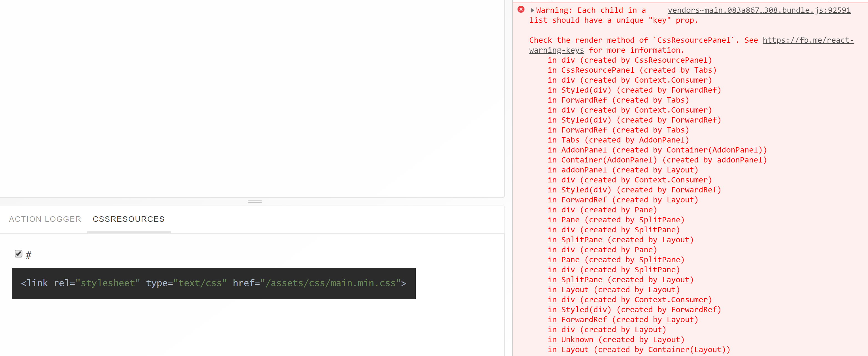The width and height of the screenshot is (868, 356).
Task: Click 'in Container(AddonPanel) (created by addonPanel)' line
Action: coord(657,160)
